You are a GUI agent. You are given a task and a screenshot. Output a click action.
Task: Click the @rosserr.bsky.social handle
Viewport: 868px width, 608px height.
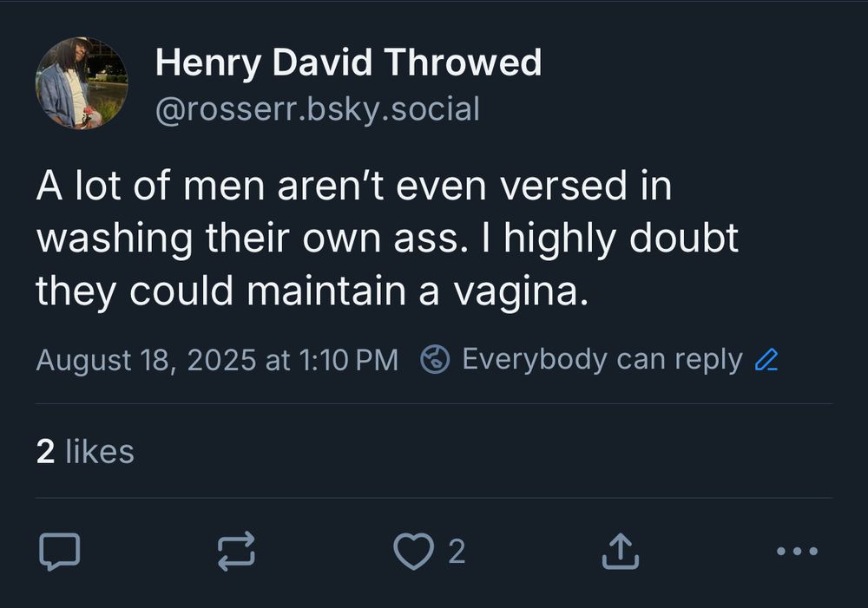[x=317, y=109]
